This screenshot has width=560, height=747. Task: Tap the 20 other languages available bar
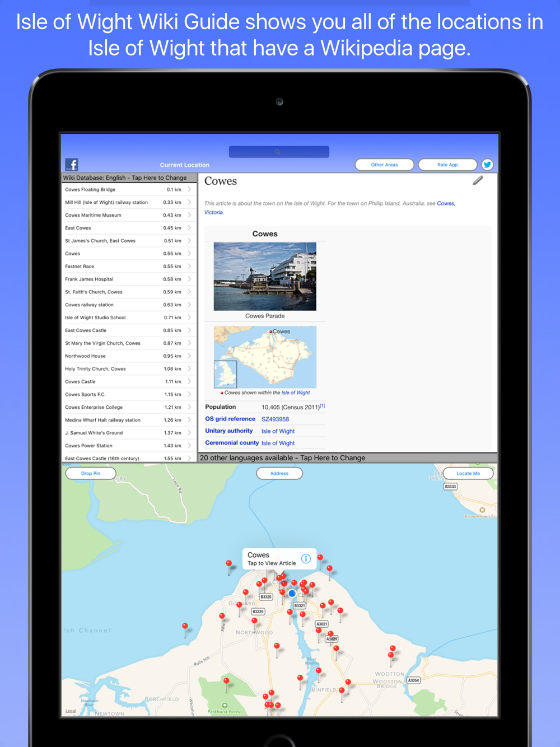tap(348, 457)
